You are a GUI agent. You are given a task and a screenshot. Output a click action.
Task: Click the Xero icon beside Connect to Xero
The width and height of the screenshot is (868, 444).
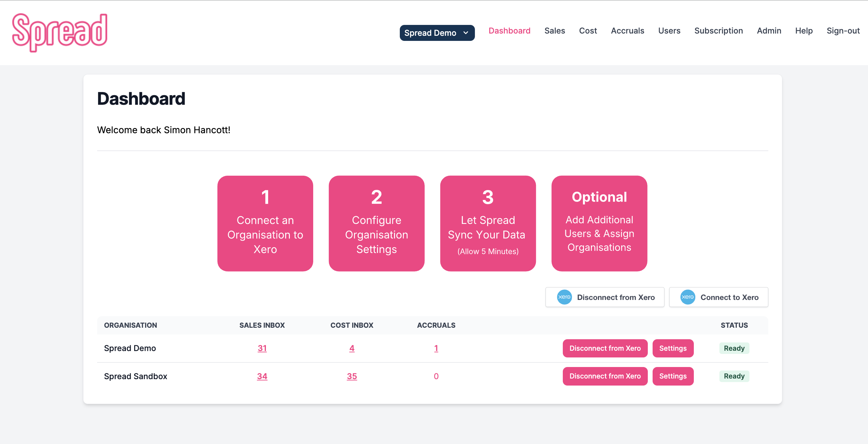[x=688, y=297]
